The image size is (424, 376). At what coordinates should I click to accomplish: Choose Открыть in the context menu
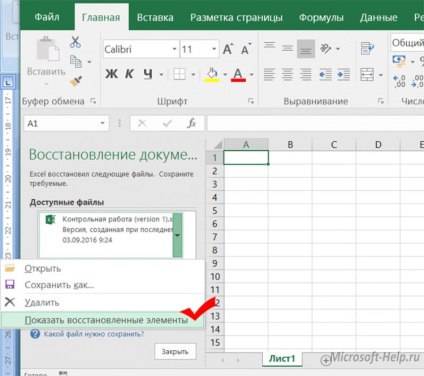tap(102, 268)
